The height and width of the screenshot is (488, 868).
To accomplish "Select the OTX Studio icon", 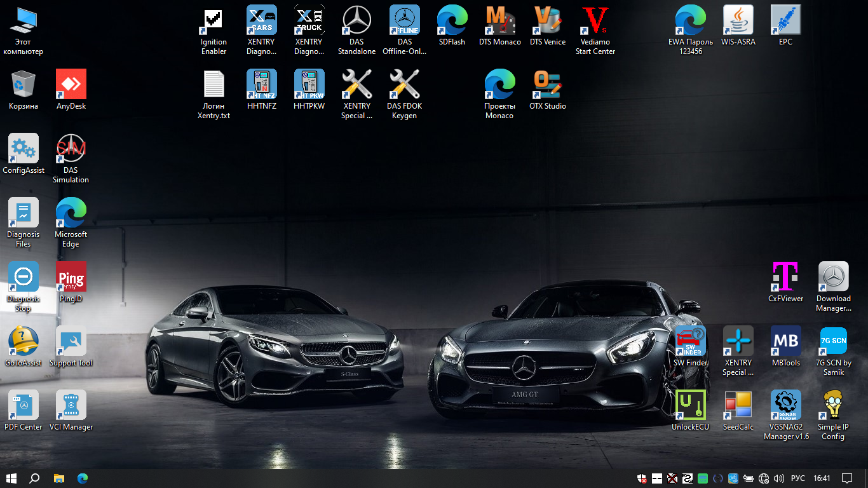I will click(x=547, y=85).
